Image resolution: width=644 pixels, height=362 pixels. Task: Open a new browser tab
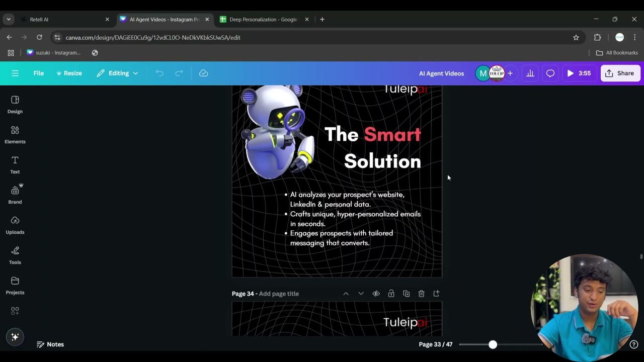point(322,20)
